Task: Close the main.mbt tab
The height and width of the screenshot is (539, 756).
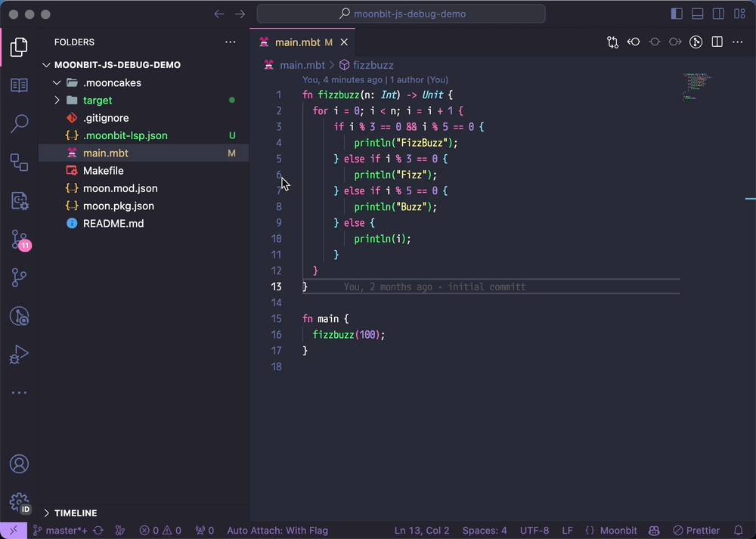Action: click(x=344, y=42)
